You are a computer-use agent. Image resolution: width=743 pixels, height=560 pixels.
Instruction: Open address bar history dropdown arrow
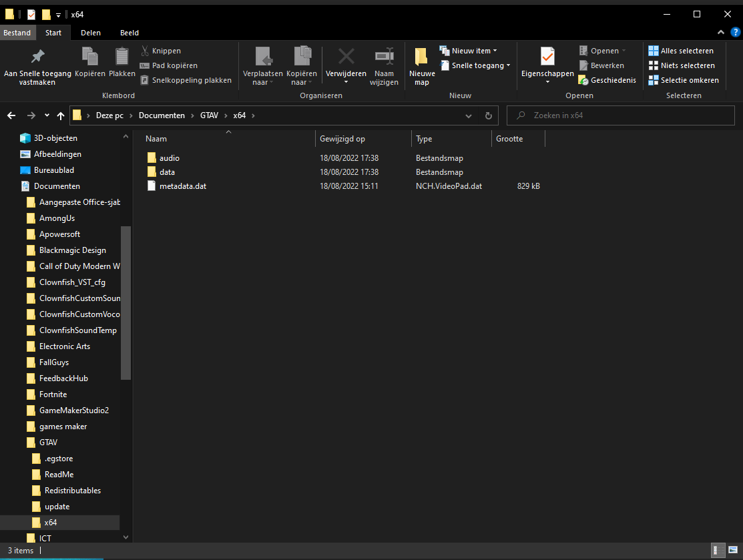click(469, 115)
